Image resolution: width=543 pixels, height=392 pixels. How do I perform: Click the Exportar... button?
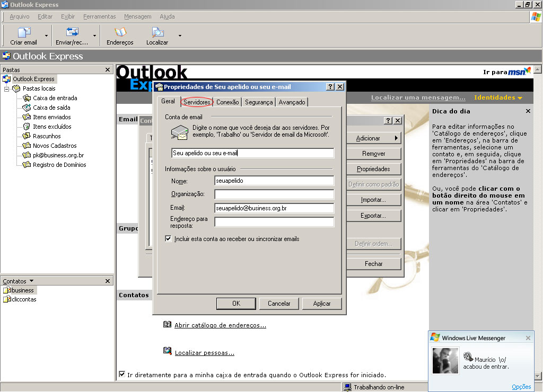click(374, 216)
